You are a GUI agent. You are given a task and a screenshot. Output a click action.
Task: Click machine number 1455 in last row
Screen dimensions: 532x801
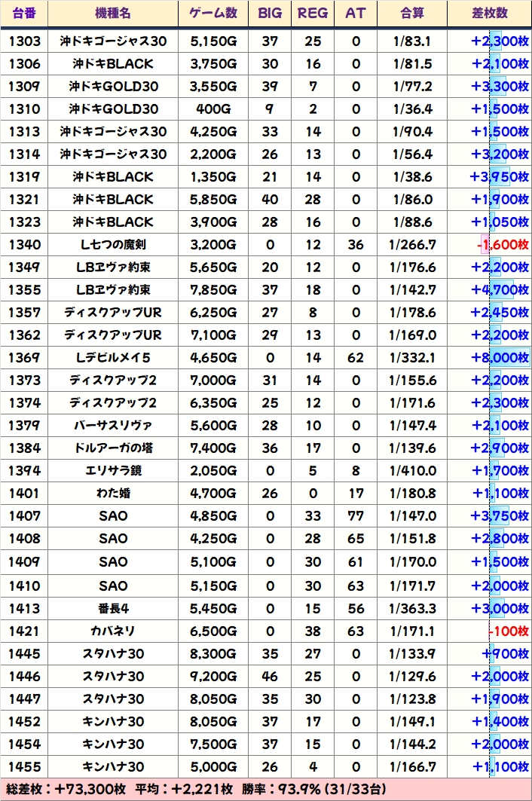pos(25,766)
